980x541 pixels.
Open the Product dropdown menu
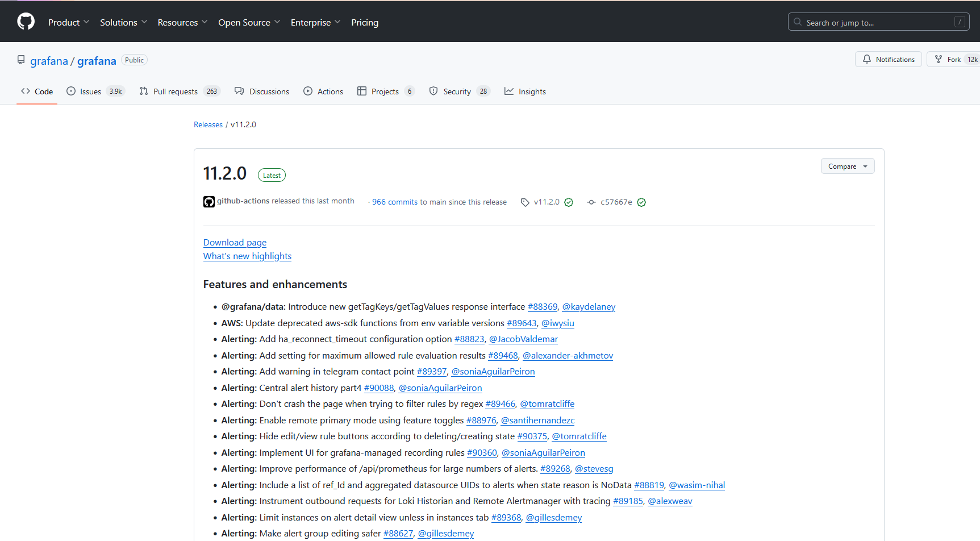click(x=69, y=22)
